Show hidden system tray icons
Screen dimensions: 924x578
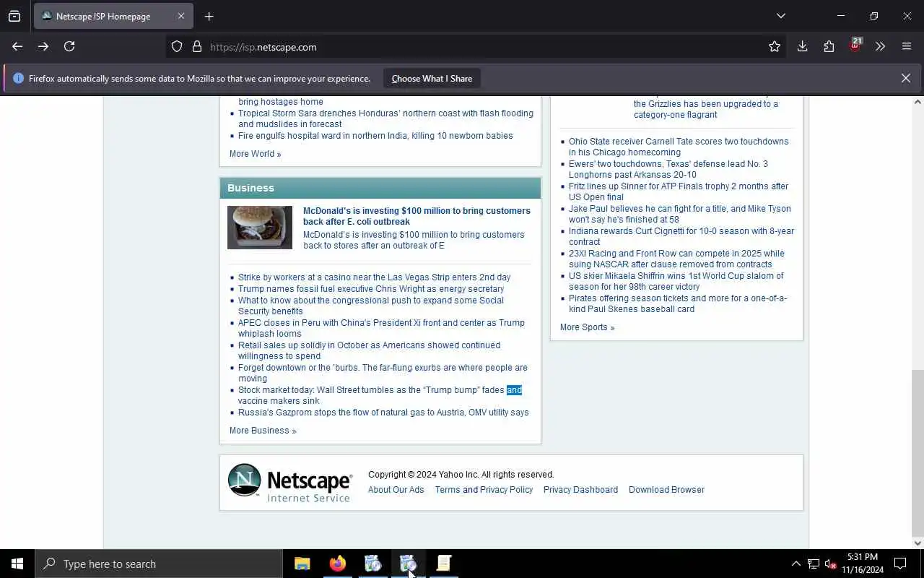(x=796, y=564)
